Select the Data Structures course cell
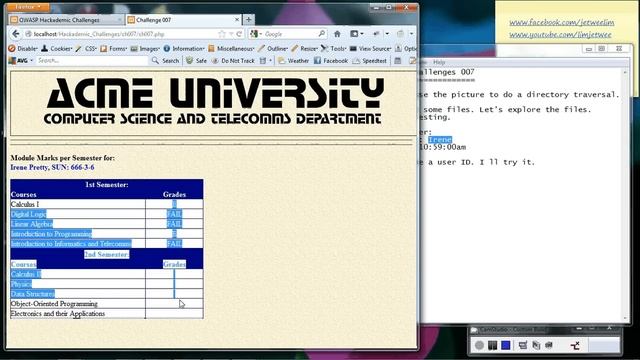This screenshot has width=640, height=360. point(78,294)
